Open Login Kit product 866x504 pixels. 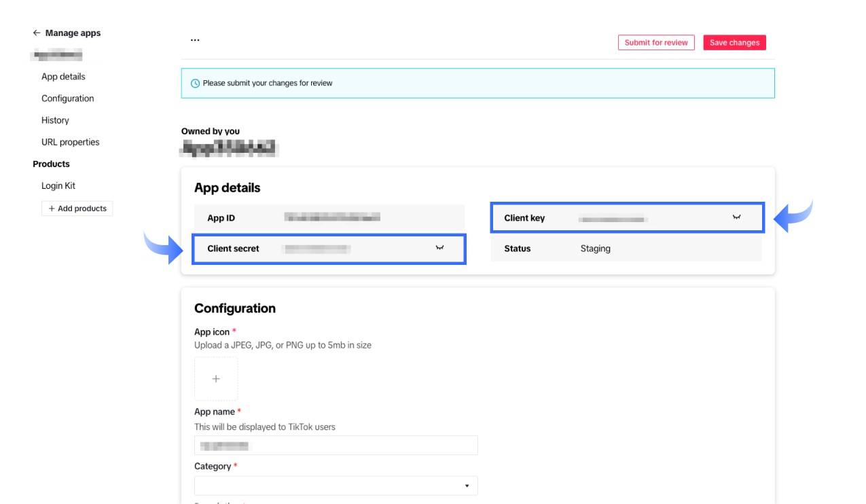click(58, 185)
